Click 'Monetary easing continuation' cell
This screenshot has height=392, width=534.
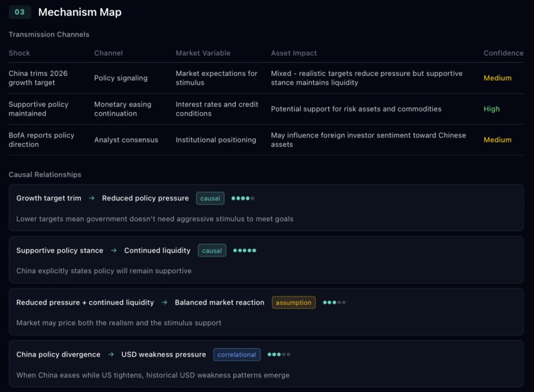[x=122, y=109]
